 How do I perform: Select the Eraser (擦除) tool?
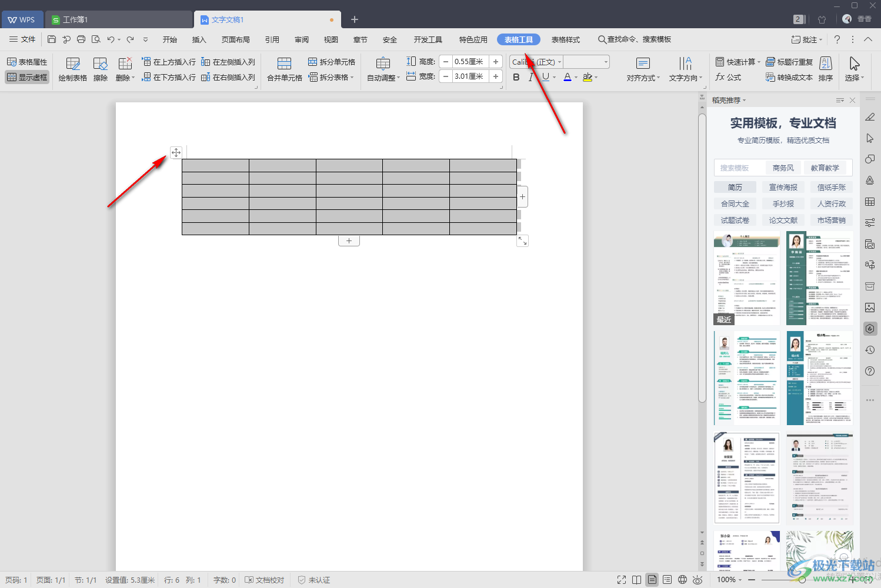[x=101, y=70]
